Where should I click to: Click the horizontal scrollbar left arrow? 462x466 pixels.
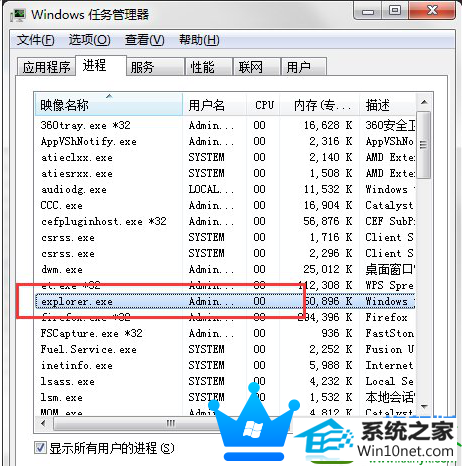click(x=43, y=424)
